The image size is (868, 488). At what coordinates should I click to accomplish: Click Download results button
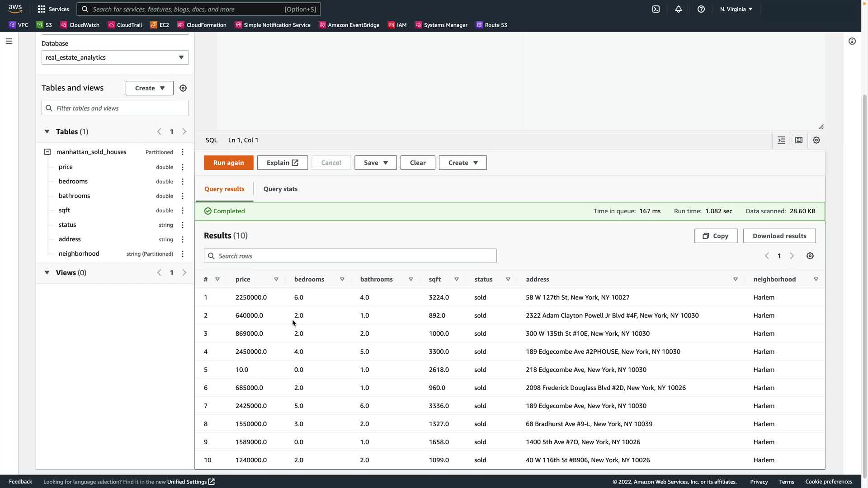click(779, 236)
